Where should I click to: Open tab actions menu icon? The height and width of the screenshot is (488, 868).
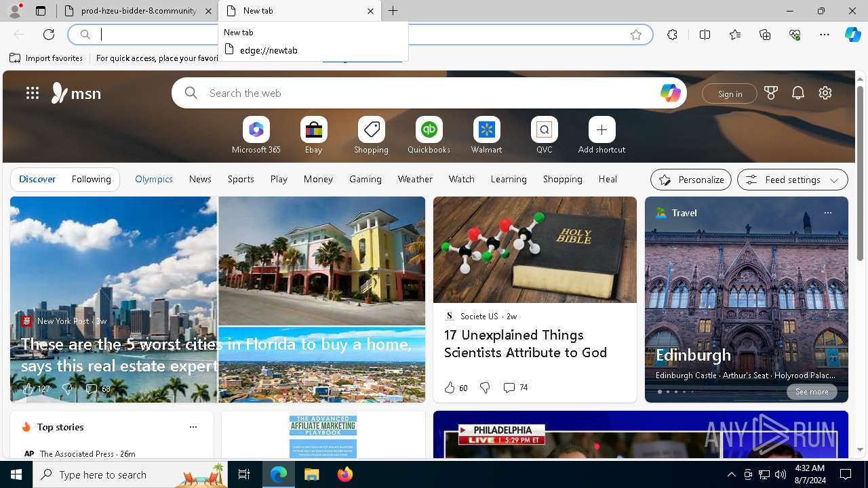click(x=41, y=11)
